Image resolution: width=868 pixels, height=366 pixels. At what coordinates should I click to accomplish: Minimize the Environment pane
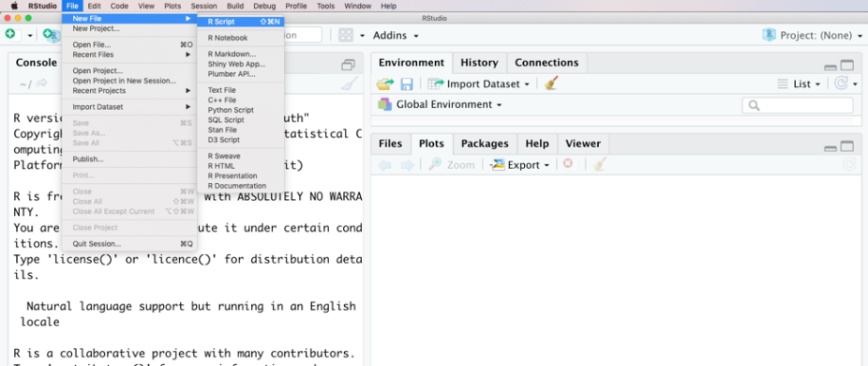pos(831,68)
